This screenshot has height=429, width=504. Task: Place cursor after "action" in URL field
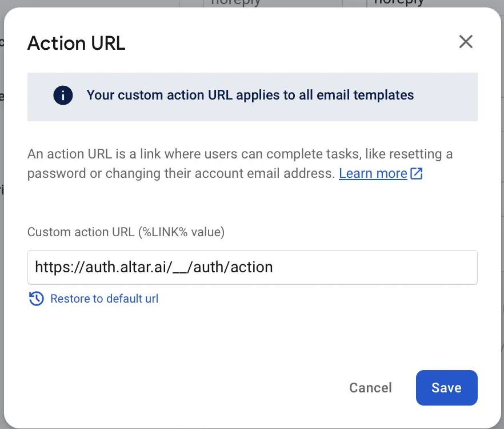274,267
